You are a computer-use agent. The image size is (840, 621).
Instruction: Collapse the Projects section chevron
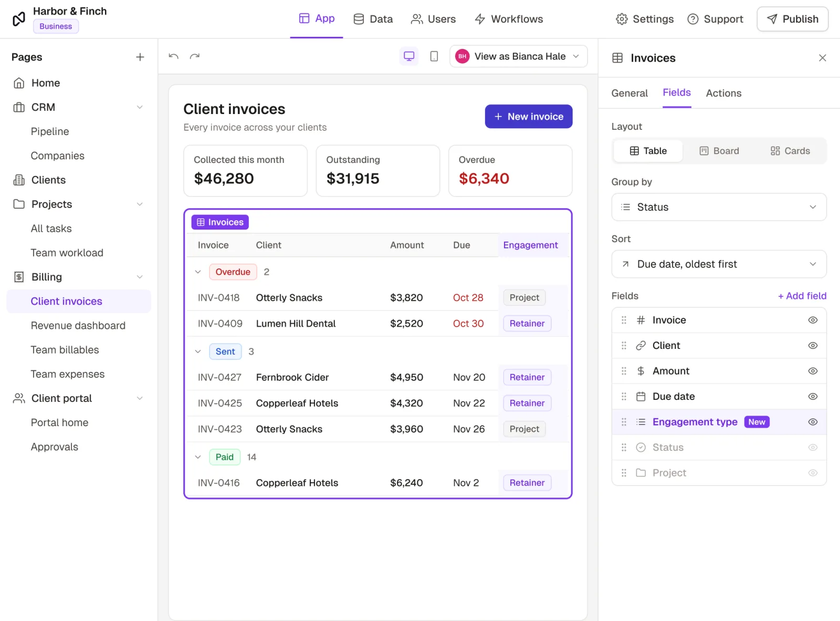coord(140,204)
